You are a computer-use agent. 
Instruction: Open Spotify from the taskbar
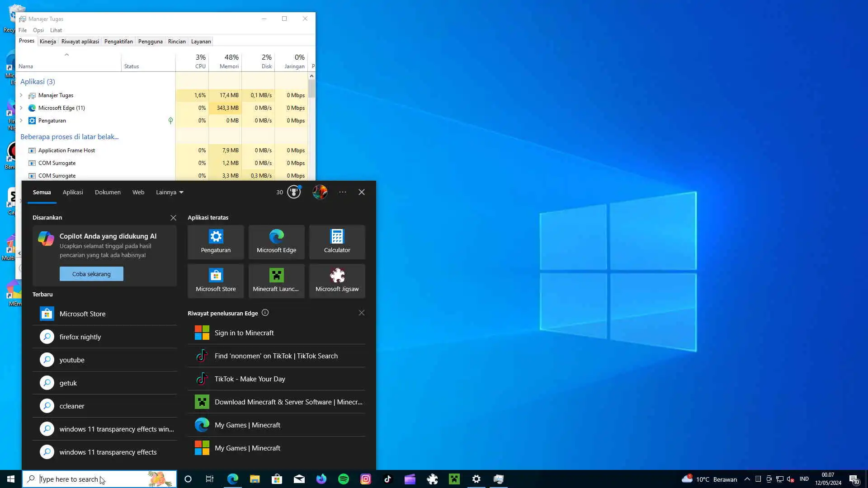click(x=344, y=479)
